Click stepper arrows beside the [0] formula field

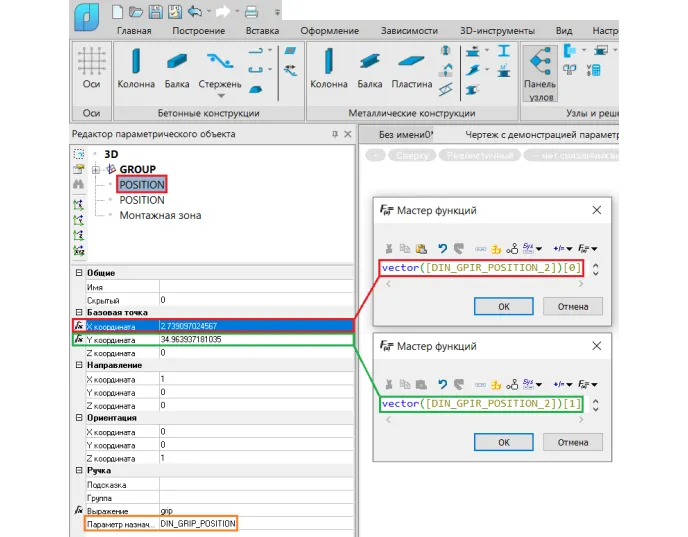coord(595,269)
